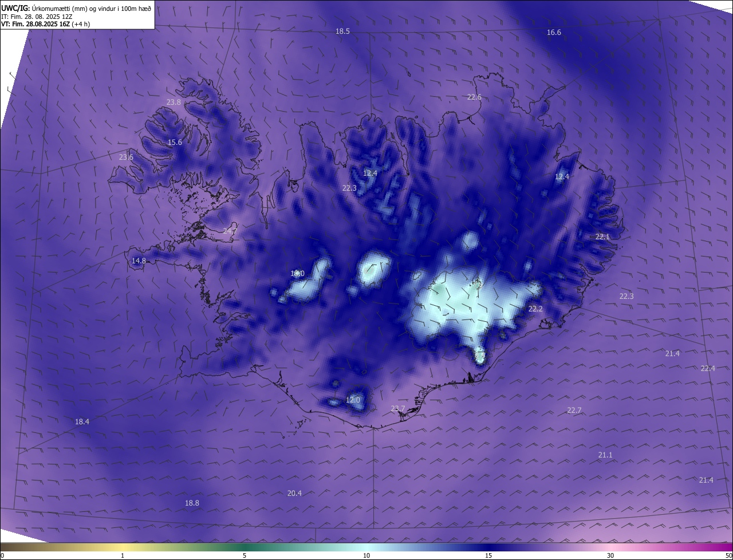Select the 24.7 value label
The width and height of the screenshot is (733, 560).
(230, 231)
